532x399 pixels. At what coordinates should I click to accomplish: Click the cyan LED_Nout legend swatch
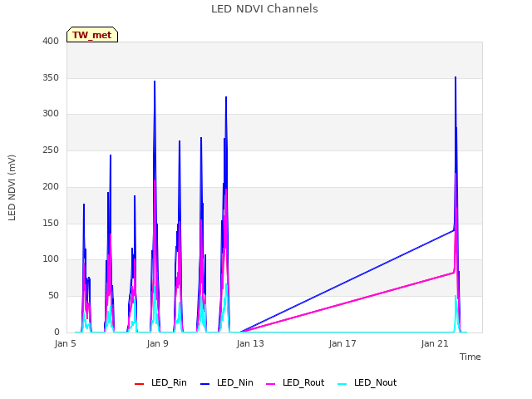tap(342, 384)
